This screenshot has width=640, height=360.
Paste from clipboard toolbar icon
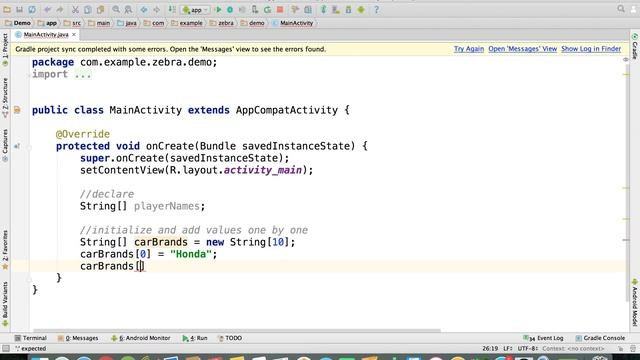pyautogui.click(x=100, y=9)
